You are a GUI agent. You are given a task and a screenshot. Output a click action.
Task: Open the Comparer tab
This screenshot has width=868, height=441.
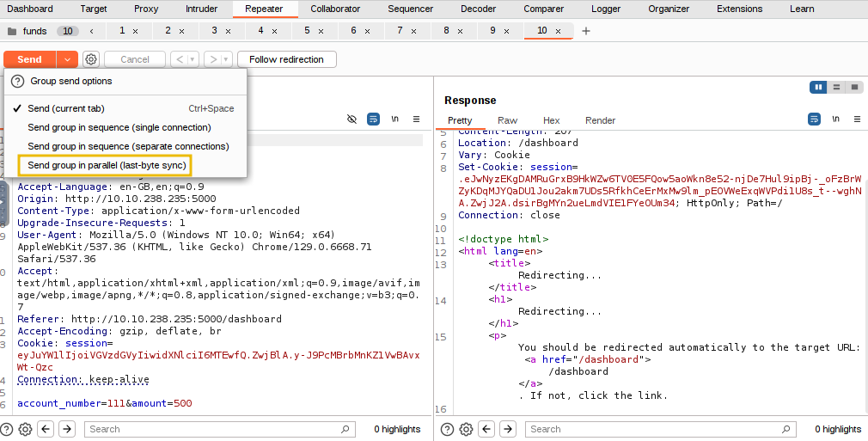543,9
